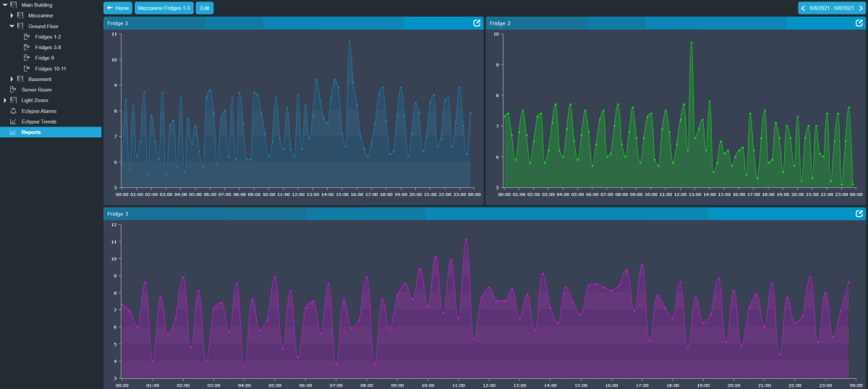Expand the Basement tree node
The width and height of the screenshot is (868, 389).
click(12, 79)
